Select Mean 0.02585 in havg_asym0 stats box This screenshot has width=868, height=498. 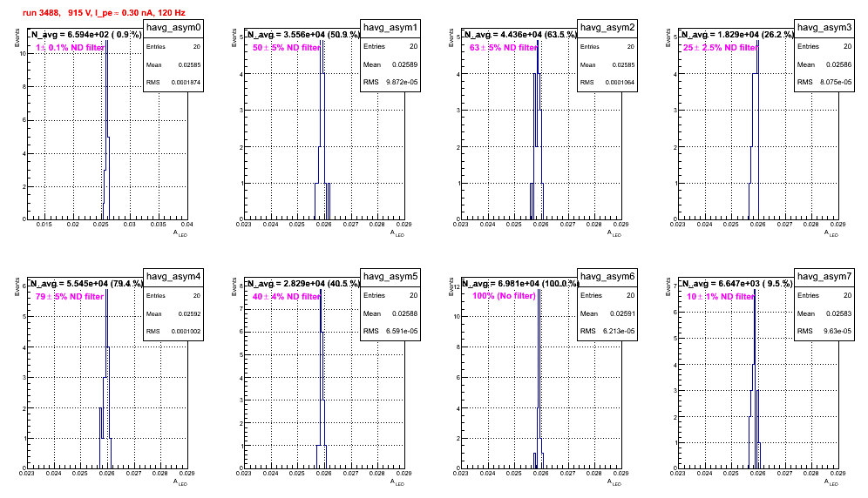[173, 64]
